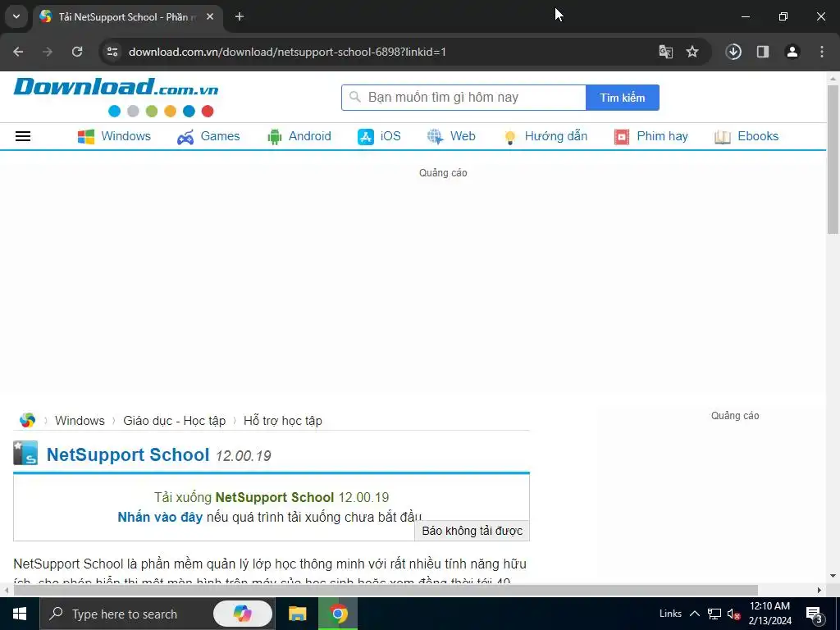The image size is (840, 630).
Task: Open the Chrome profile icon
Action: 792,52
